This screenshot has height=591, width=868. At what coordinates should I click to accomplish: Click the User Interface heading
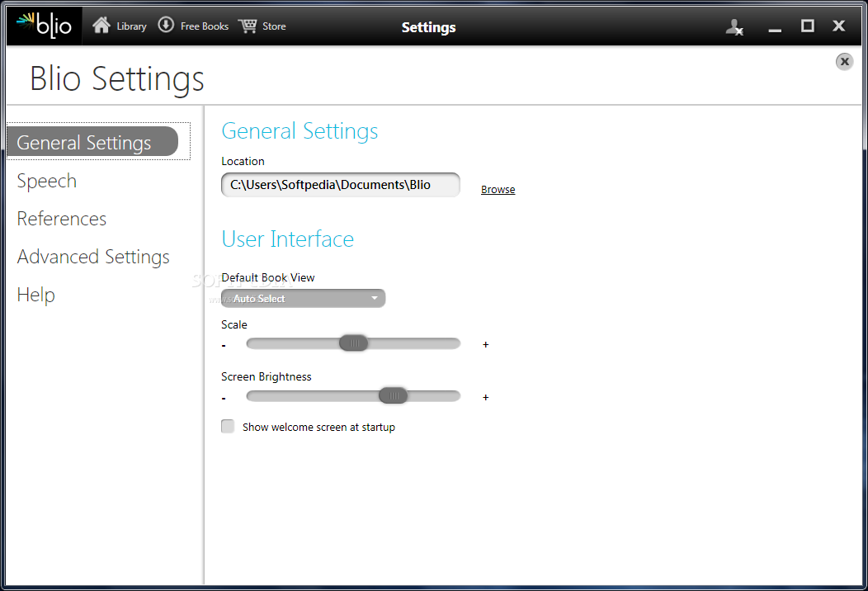(287, 239)
